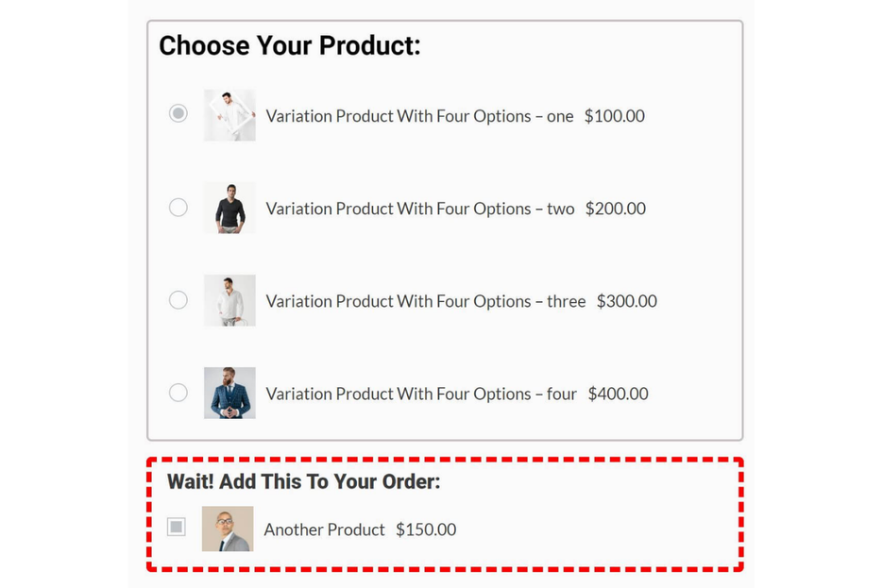Click the $150.00 price beside Another Product
This screenshot has height=588, width=883.
(x=426, y=529)
